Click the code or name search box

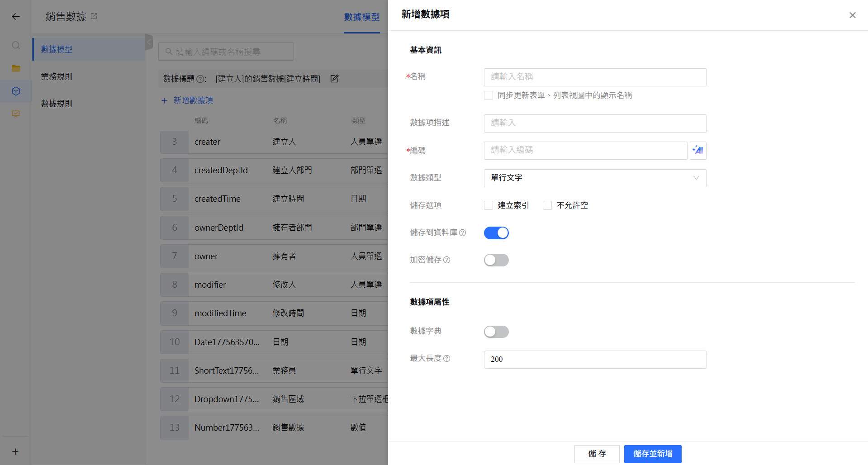tap(226, 52)
